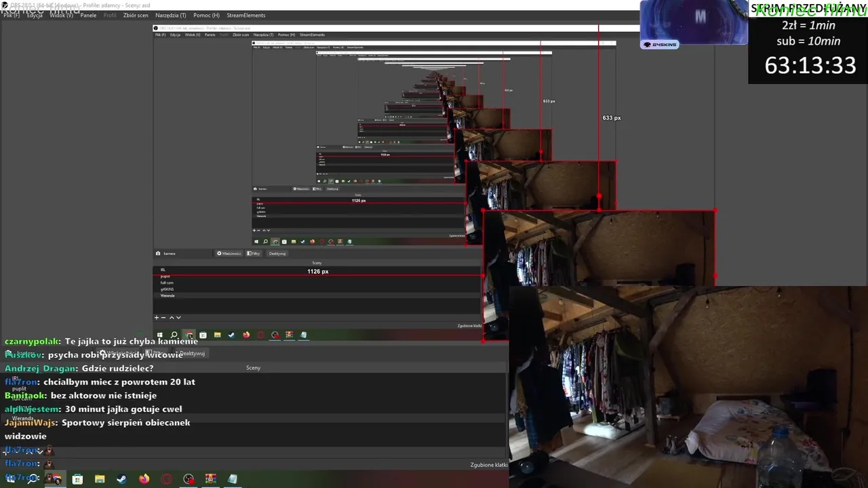Click Puszkov's message 'psycha robi przysiady'
This screenshot has width=868, height=488.
tap(94, 355)
